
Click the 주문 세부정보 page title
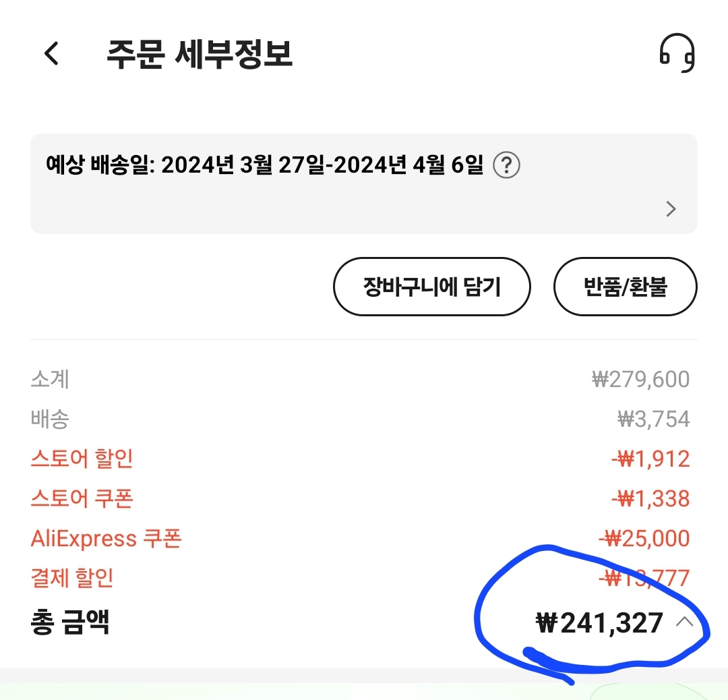(x=200, y=54)
